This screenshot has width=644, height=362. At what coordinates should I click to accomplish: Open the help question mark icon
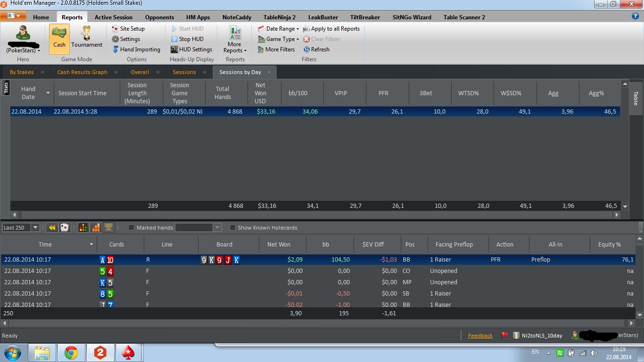tap(635, 16)
